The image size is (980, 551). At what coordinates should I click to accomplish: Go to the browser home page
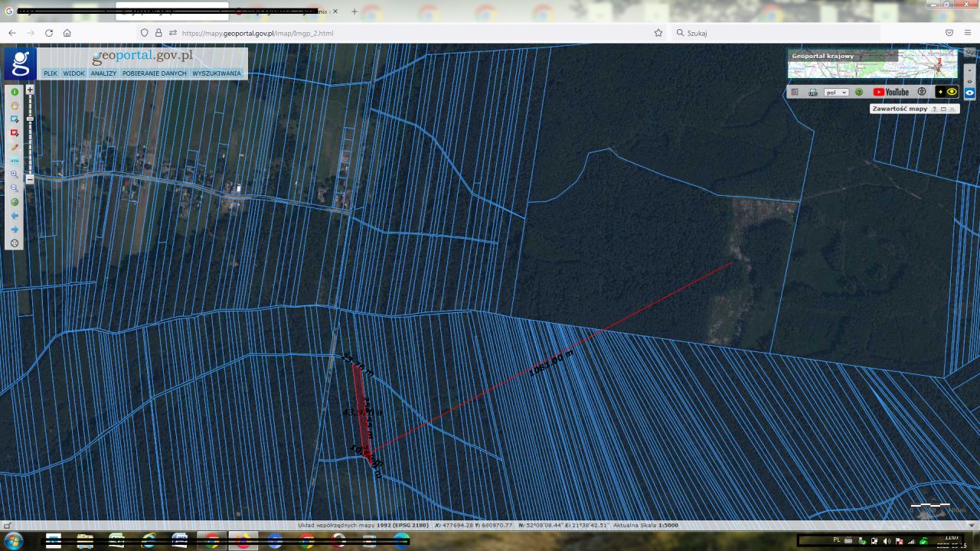(67, 33)
